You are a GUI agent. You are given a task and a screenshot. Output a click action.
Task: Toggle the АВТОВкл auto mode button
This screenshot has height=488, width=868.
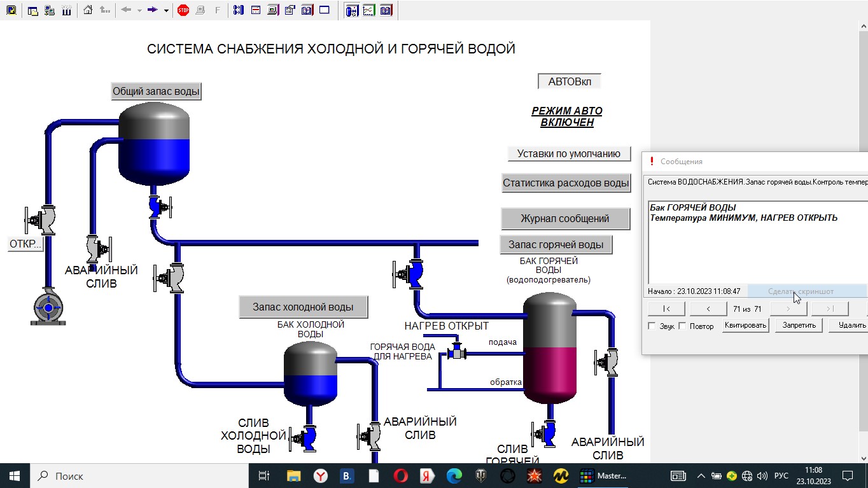click(570, 81)
